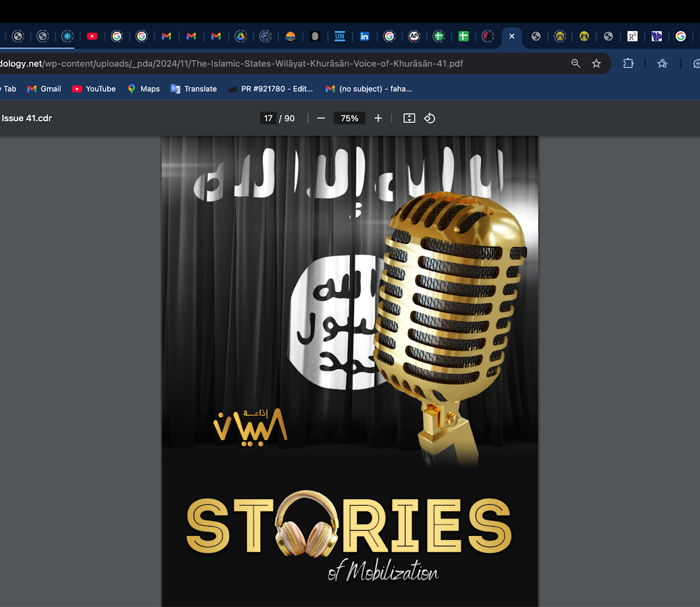This screenshot has height=607, width=700.
Task: Click the PDF page number field showing 17
Action: tap(268, 118)
